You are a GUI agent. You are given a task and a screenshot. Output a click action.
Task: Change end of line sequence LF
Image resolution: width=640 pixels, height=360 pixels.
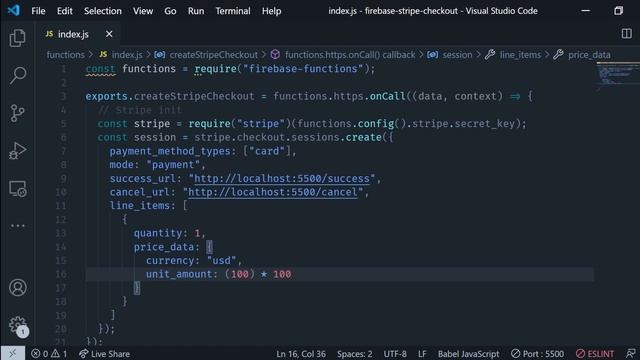coord(422,354)
